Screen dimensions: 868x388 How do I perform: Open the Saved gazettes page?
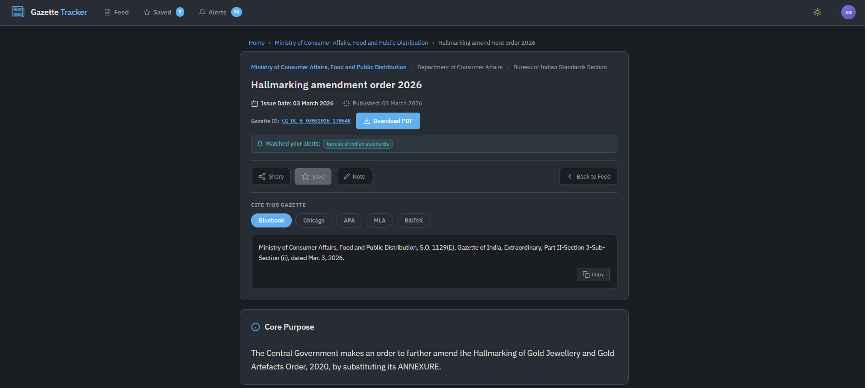pos(163,12)
